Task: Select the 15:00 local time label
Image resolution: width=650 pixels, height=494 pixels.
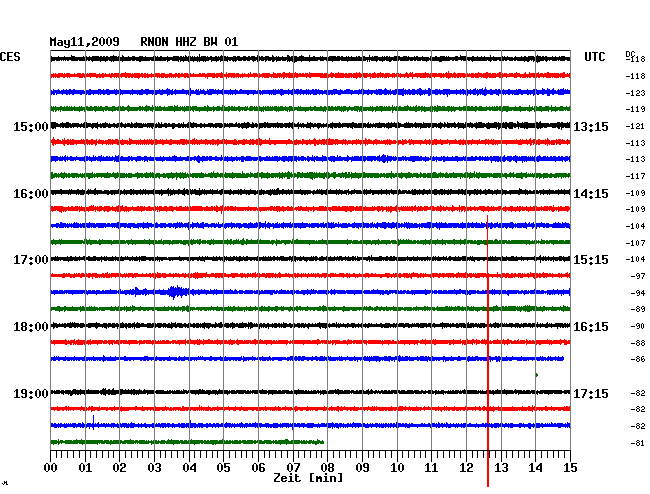Action: click(x=31, y=127)
